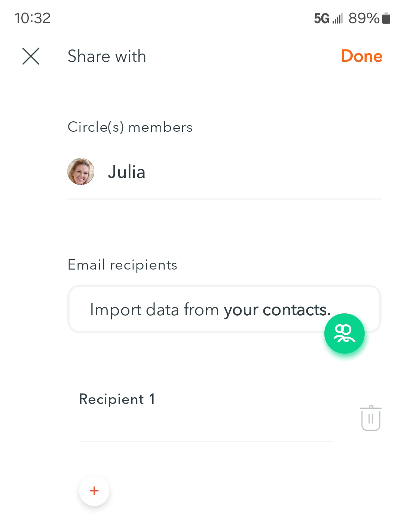Viewport: 404px width, 532px height.
Task: Tap the 'Circle(s) members' heading
Action: click(130, 127)
